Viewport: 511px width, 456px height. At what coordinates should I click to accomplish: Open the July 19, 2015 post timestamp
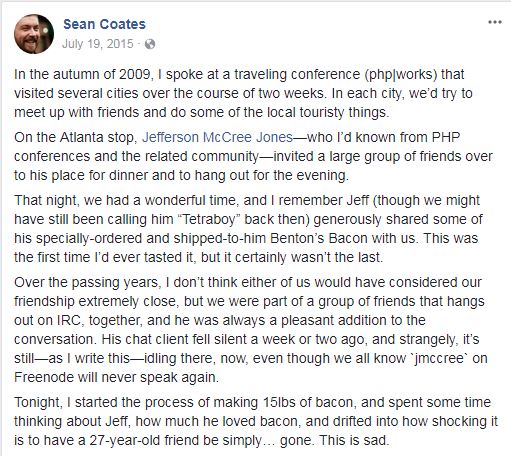[x=98, y=44]
